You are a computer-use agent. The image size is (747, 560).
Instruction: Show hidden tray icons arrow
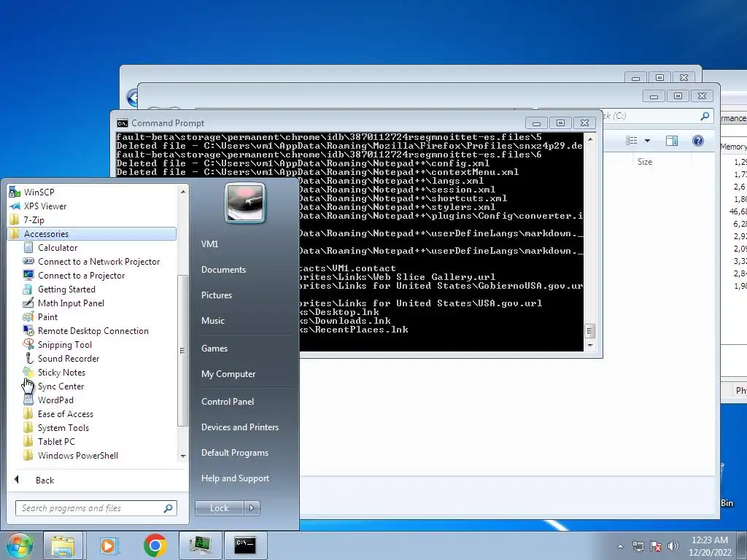620,546
